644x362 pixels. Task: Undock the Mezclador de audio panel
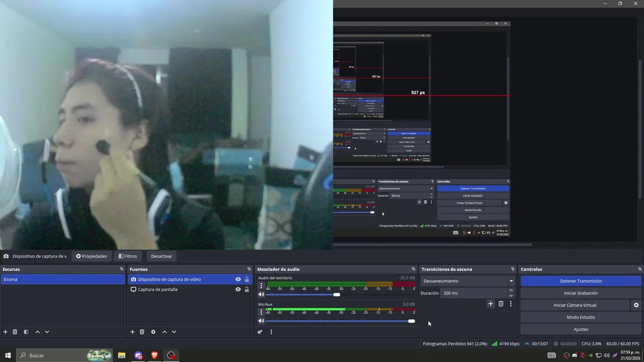click(414, 269)
